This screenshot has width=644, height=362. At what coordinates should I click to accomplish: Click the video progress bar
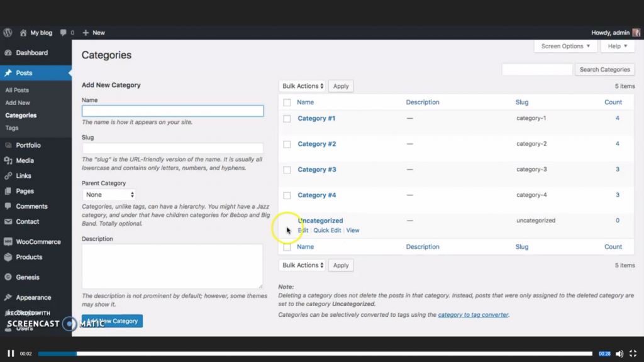[315, 353]
